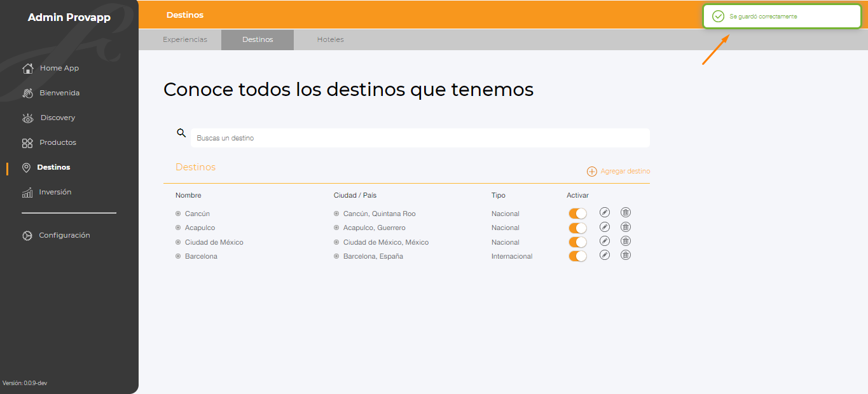Click the Acapulco, Guerrero cell
868x394 pixels.
point(374,228)
